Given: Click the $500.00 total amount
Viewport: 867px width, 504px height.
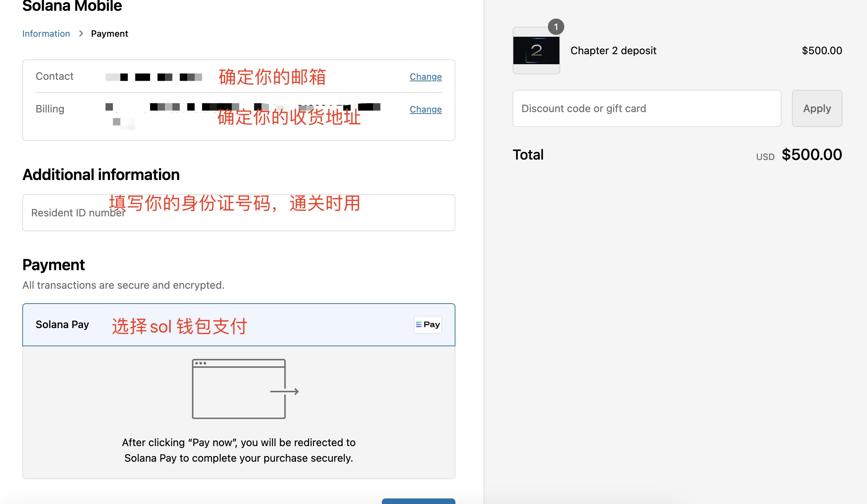Looking at the screenshot, I should [812, 155].
